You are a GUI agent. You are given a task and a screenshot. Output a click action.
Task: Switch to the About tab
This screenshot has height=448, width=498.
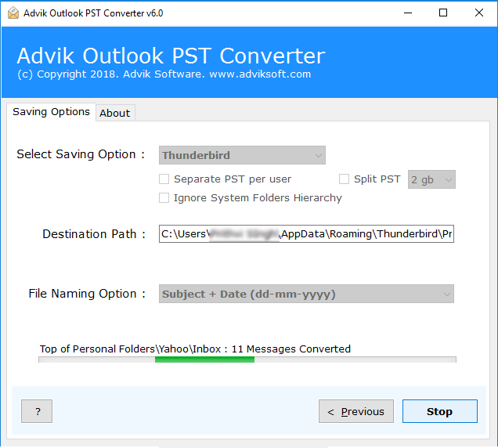[115, 113]
